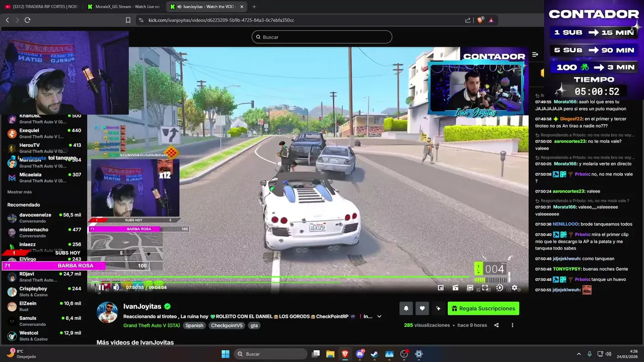Open RDjavi channel in sidebar

tap(44, 277)
